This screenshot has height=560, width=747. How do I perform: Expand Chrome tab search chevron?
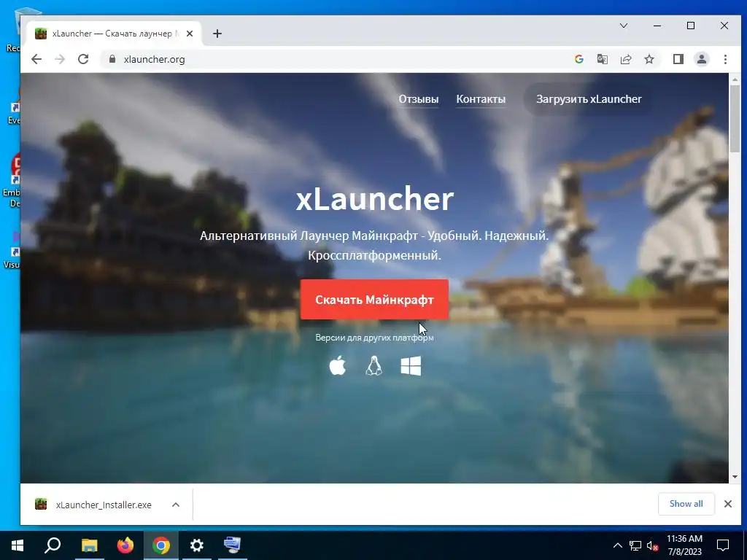624,26
